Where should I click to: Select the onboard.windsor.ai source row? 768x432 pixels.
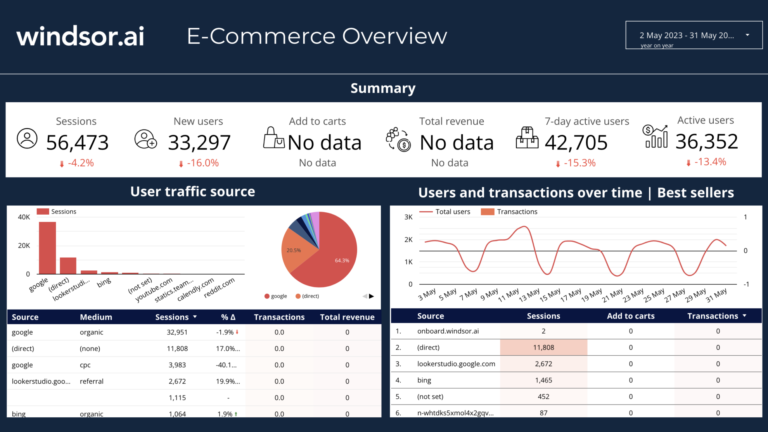click(x=576, y=331)
